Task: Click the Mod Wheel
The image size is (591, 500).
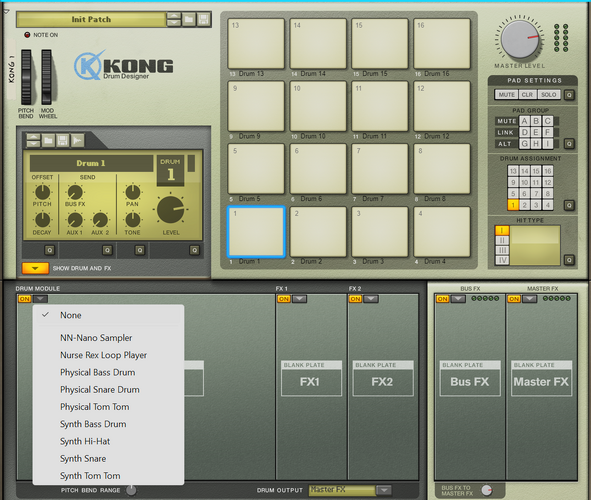Action: pyautogui.click(x=46, y=77)
